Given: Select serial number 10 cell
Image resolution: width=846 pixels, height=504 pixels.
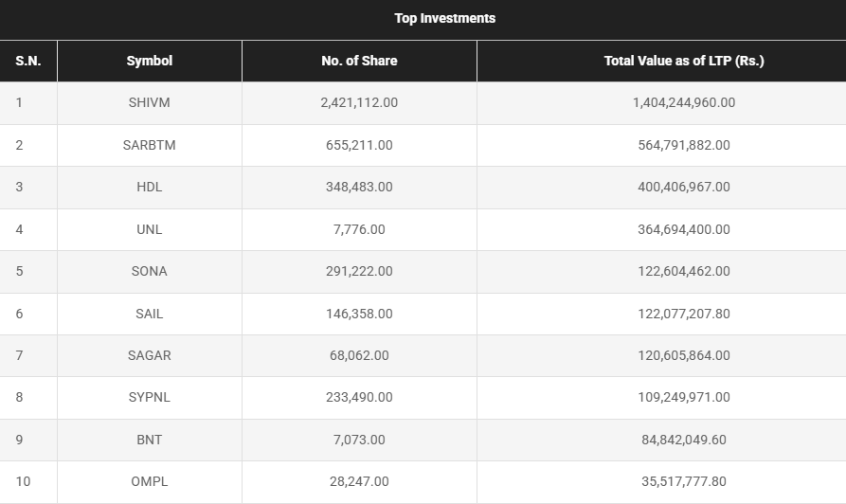Looking at the screenshot, I should click(x=23, y=481).
